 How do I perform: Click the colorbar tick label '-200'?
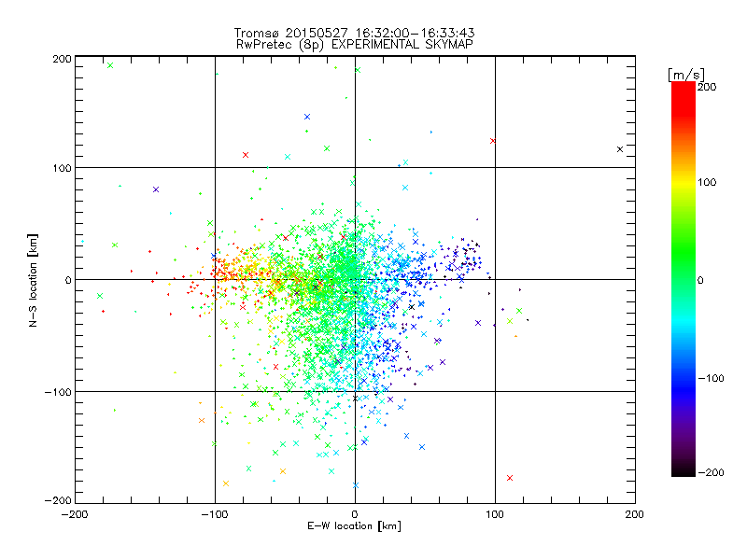[x=711, y=472]
